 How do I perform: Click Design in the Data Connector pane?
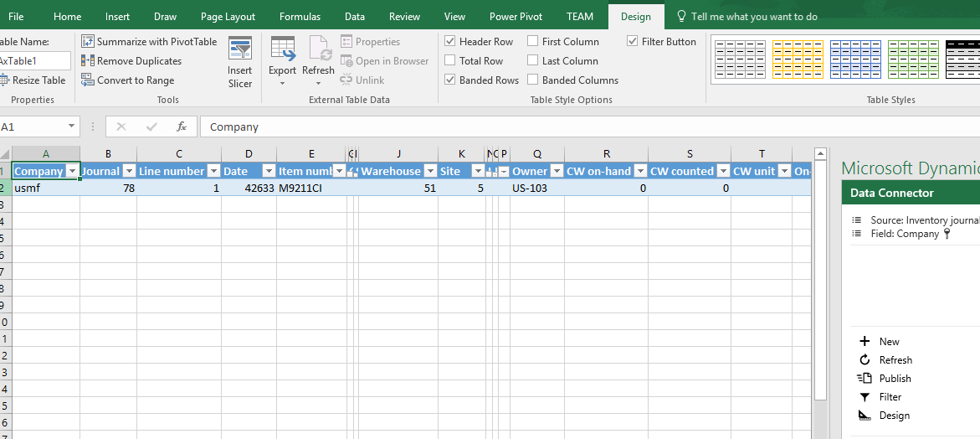[894, 416]
